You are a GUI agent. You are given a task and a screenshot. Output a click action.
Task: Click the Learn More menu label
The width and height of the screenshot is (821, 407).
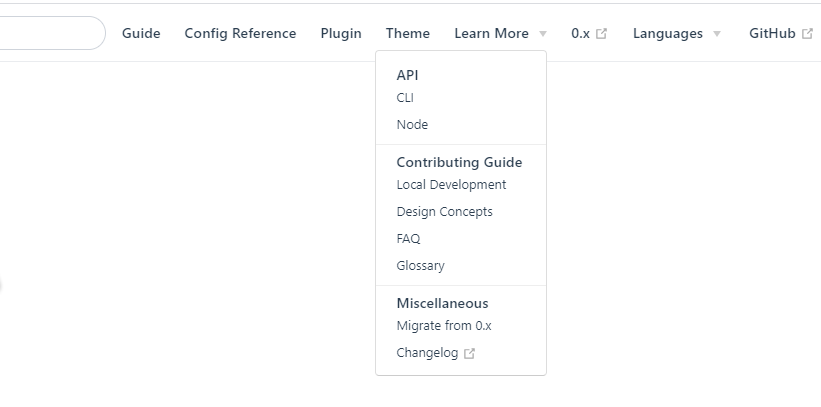(x=492, y=34)
